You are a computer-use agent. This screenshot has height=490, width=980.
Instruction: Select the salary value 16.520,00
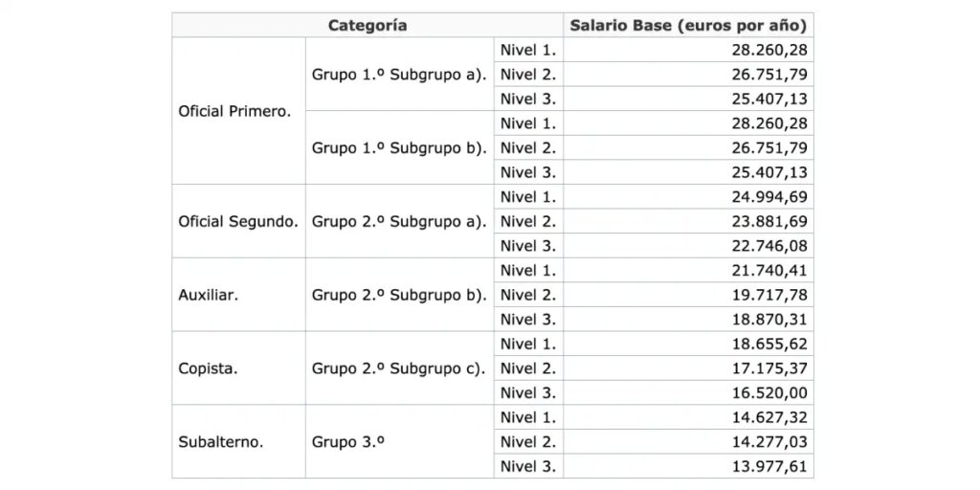tap(769, 393)
